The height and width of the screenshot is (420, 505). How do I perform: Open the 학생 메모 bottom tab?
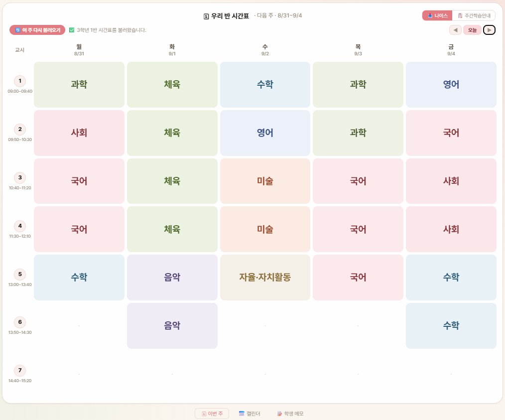(x=290, y=414)
